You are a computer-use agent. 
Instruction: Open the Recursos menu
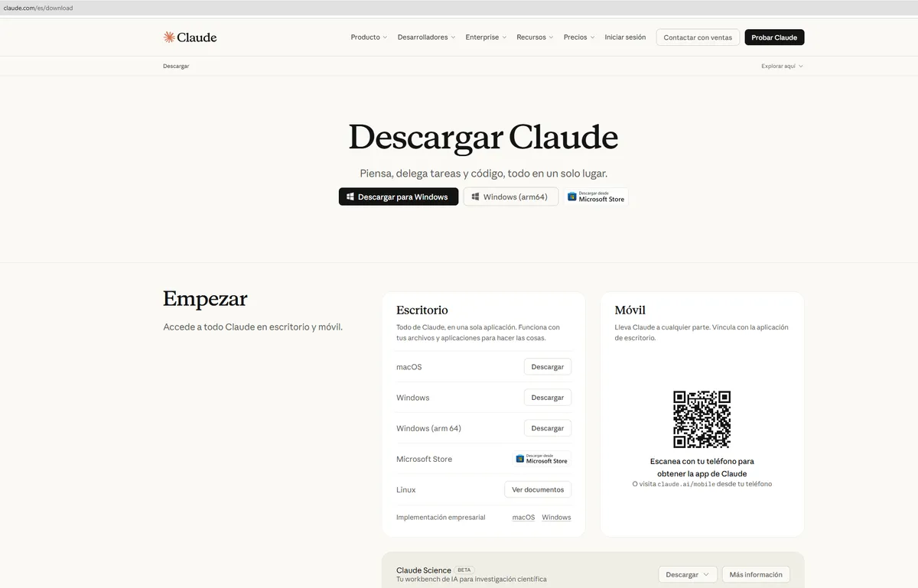(x=535, y=37)
